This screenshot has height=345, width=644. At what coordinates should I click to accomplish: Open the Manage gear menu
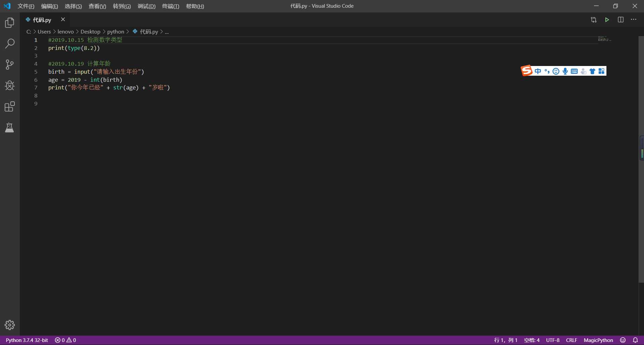tap(10, 325)
